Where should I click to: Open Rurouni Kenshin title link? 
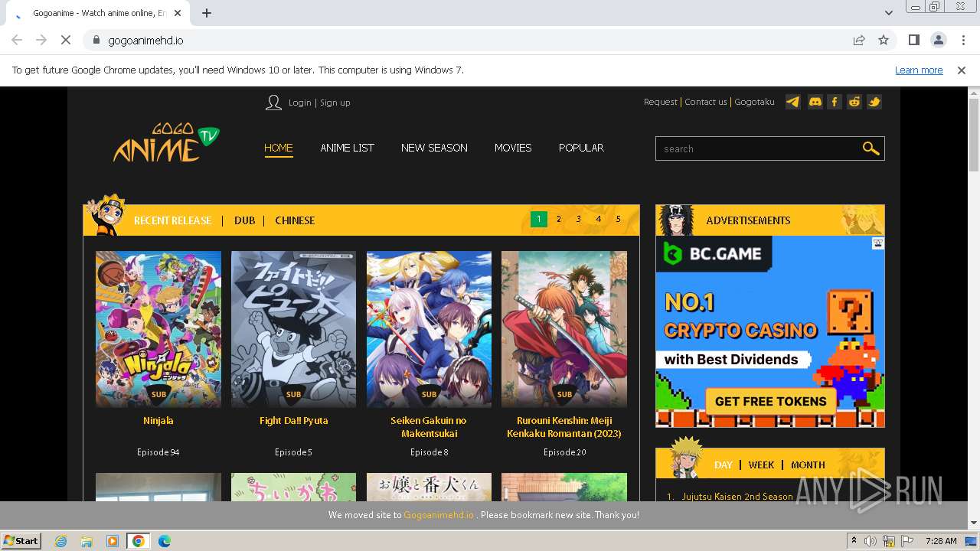(564, 427)
